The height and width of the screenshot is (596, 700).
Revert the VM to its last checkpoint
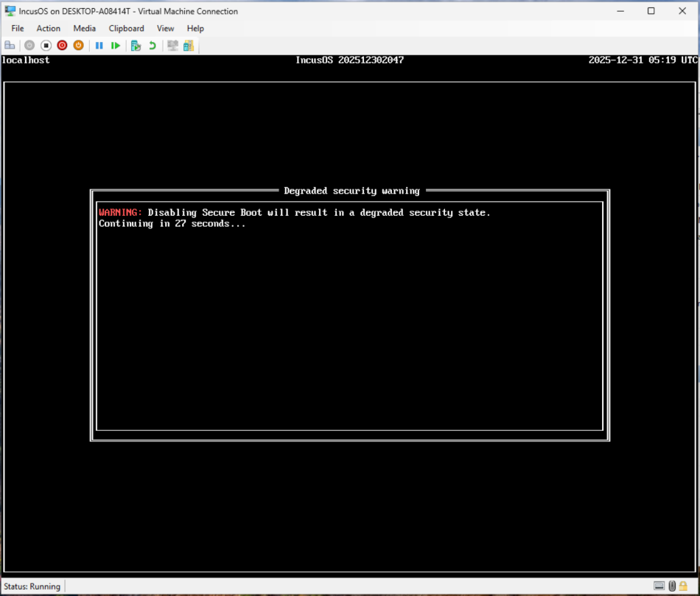pyautogui.click(x=151, y=45)
